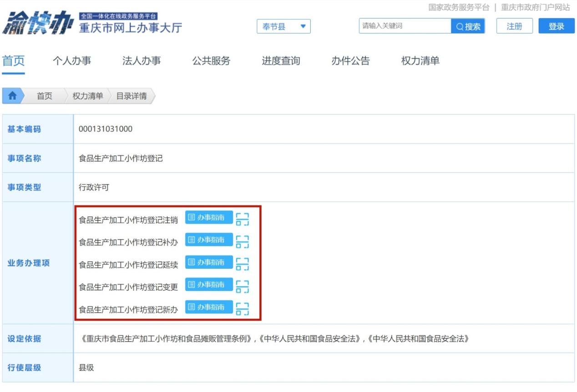Go to 权力清单 in breadcrumb
This screenshot has width=577, height=392.
point(88,96)
